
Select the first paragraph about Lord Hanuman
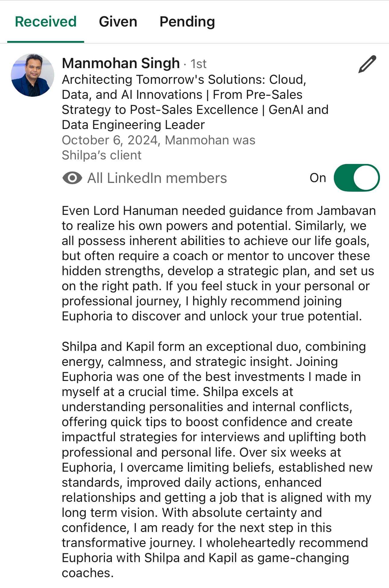click(x=219, y=263)
